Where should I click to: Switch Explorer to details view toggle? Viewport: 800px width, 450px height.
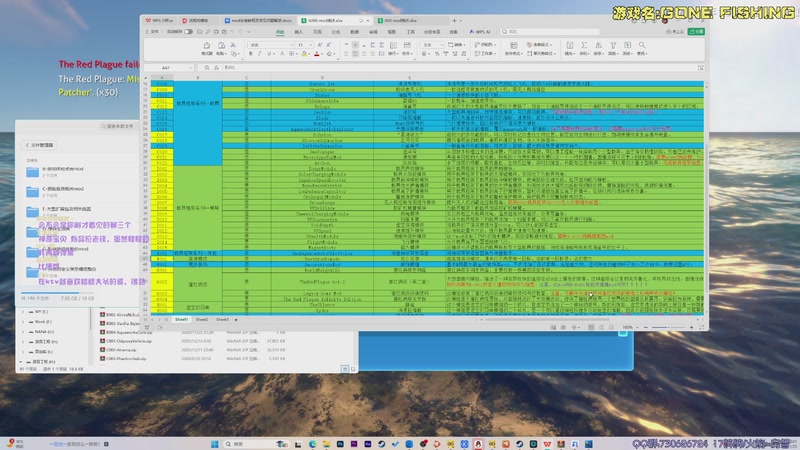(x=345, y=368)
